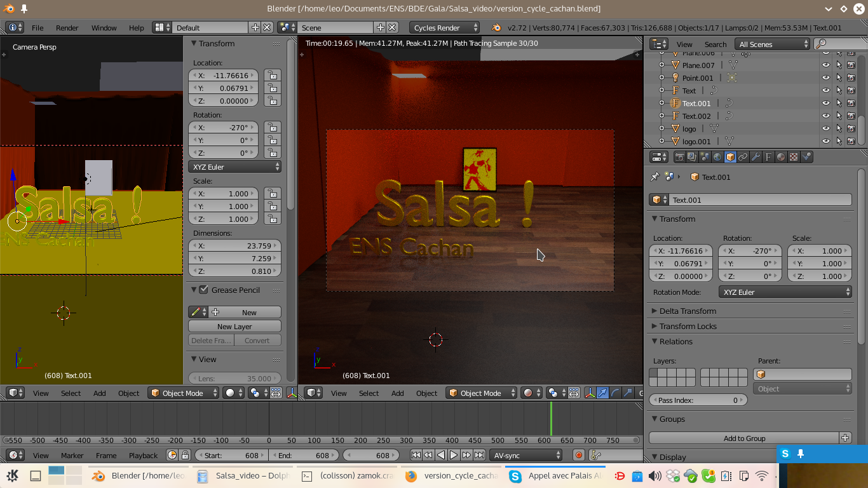
Task: Click the Add to Group button
Action: tap(744, 438)
